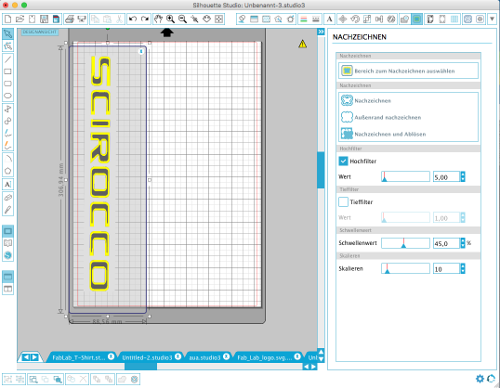Click the blue Save to SD icon
Image resolution: width=500 pixels, height=388 pixels.
point(56,19)
